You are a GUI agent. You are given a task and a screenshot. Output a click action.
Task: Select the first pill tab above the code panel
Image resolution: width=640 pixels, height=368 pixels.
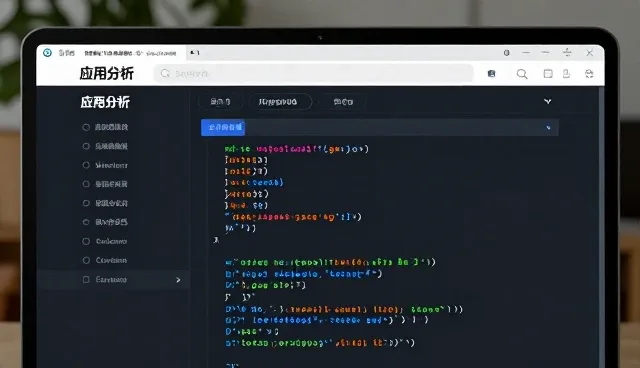220,102
